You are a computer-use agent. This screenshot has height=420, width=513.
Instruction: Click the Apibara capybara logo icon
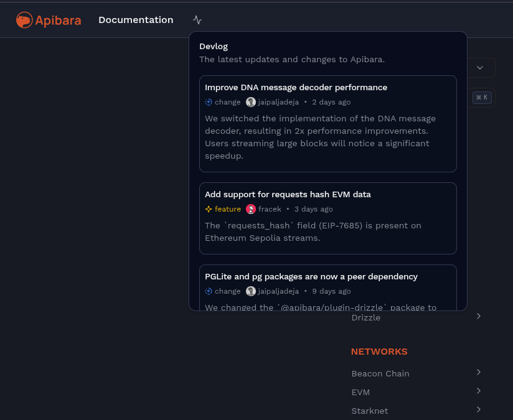[x=24, y=20]
